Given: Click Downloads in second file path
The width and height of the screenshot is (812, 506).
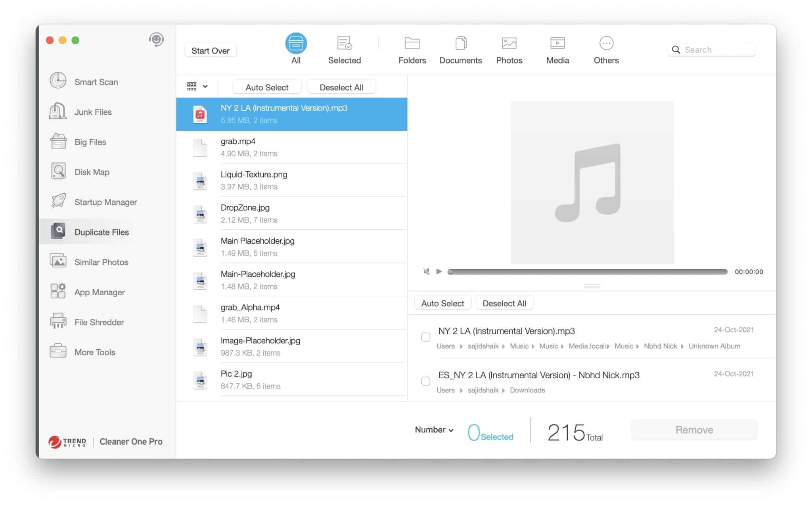Looking at the screenshot, I should [x=527, y=390].
